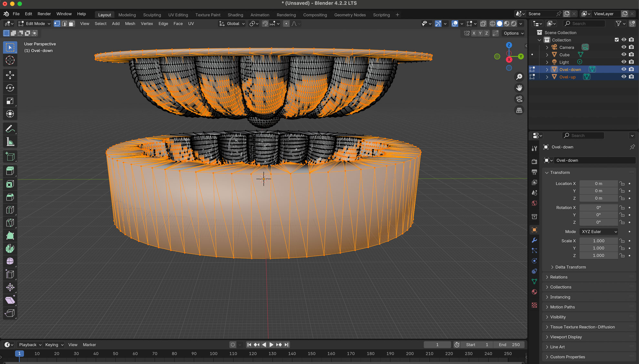
Task: Toggle the camera view icon
Action: tap(519, 99)
